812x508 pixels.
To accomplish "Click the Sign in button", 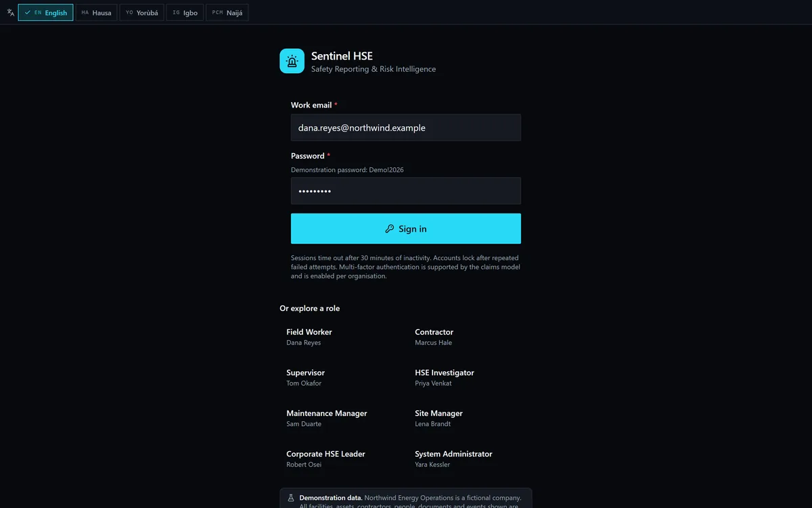I will click(406, 229).
